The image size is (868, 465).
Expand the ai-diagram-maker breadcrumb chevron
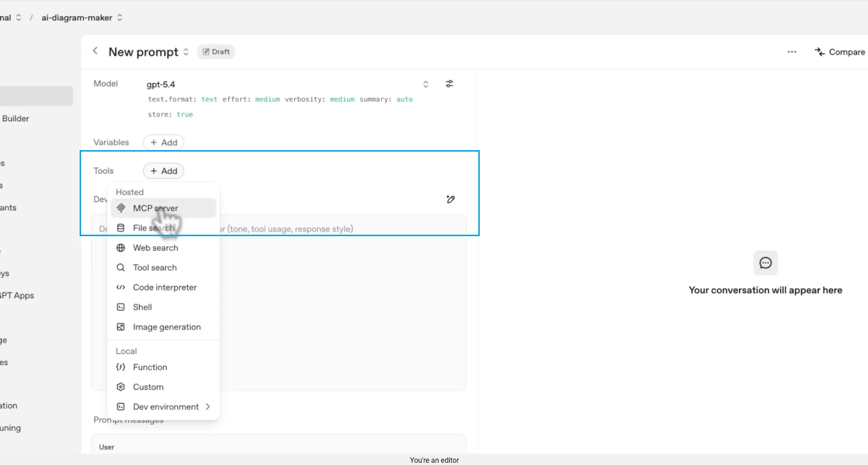coord(120,17)
